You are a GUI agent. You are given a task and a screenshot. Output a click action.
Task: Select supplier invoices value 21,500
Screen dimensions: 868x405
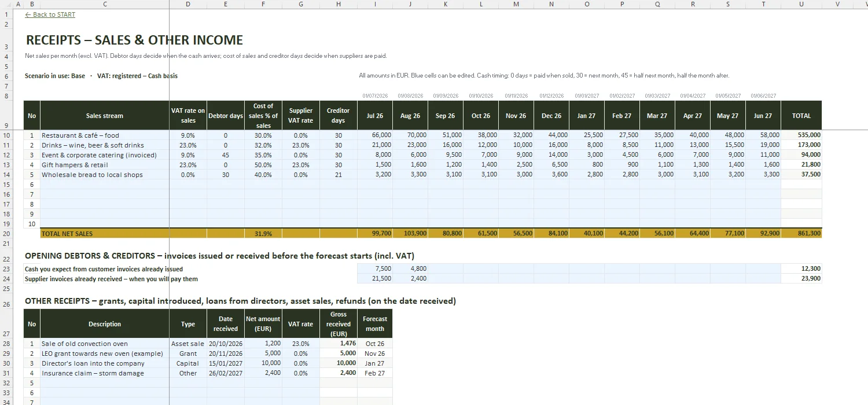tap(375, 279)
